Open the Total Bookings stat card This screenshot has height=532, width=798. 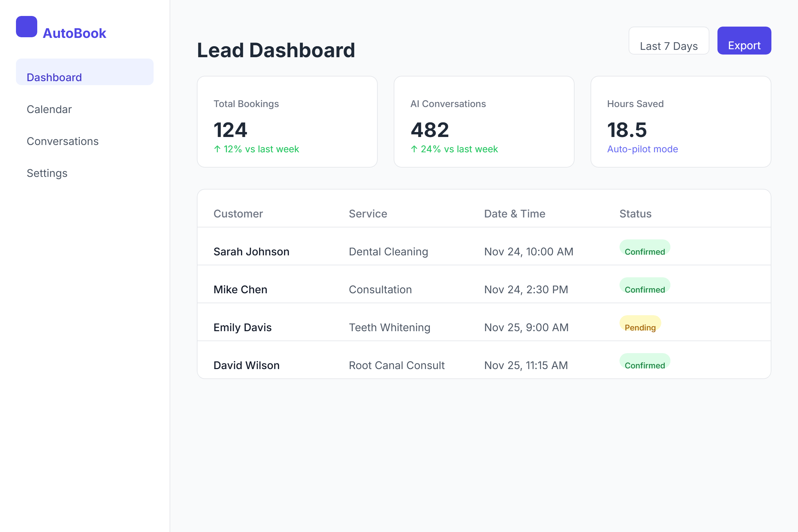pyautogui.click(x=287, y=121)
